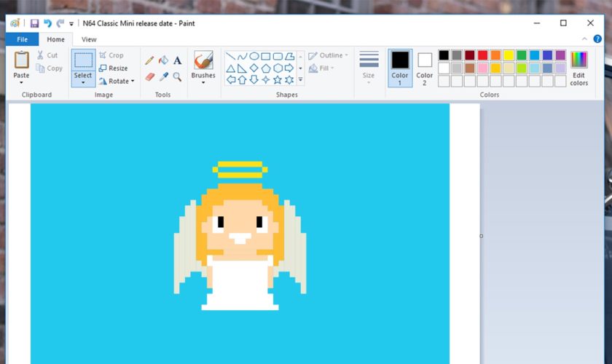Toggle Color 1 as active color
Image resolution: width=612 pixels, height=364 pixels.
pyautogui.click(x=400, y=68)
